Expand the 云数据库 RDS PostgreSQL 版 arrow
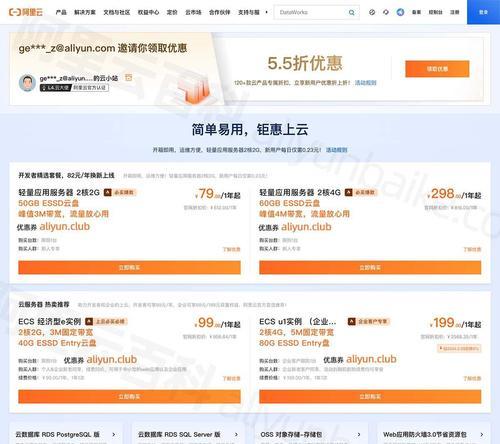This screenshot has width=500, height=444. (x=114, y=434)
